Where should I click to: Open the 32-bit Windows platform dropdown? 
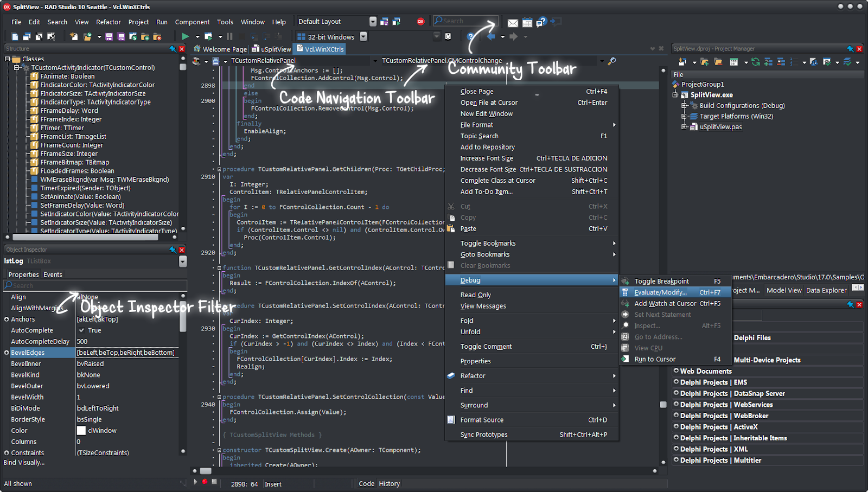click(363, 37)
